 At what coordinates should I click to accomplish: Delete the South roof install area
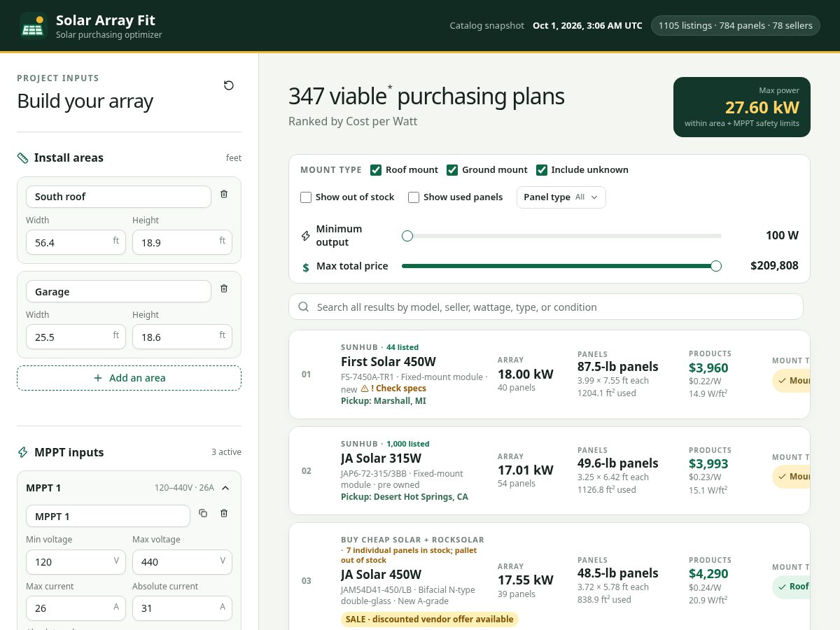click(x=224, y=194)
